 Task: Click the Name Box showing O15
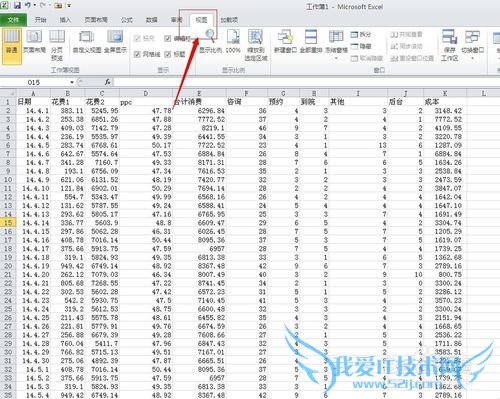[x=34, y=82]
